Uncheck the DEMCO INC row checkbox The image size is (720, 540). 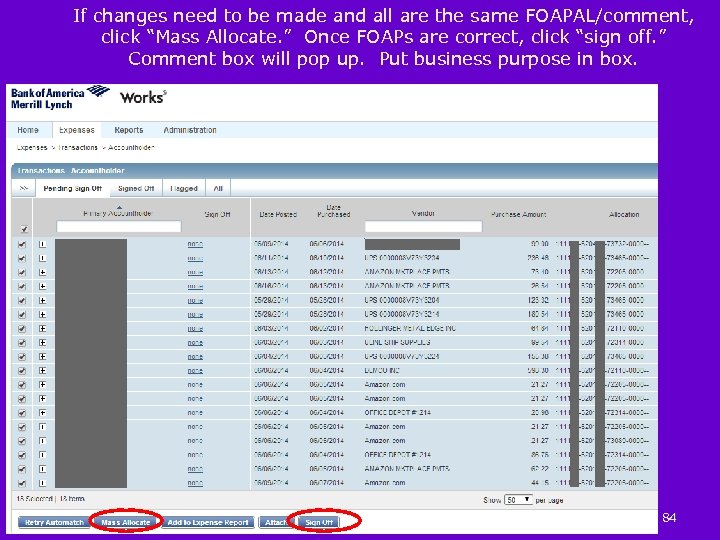pos(22,371)
